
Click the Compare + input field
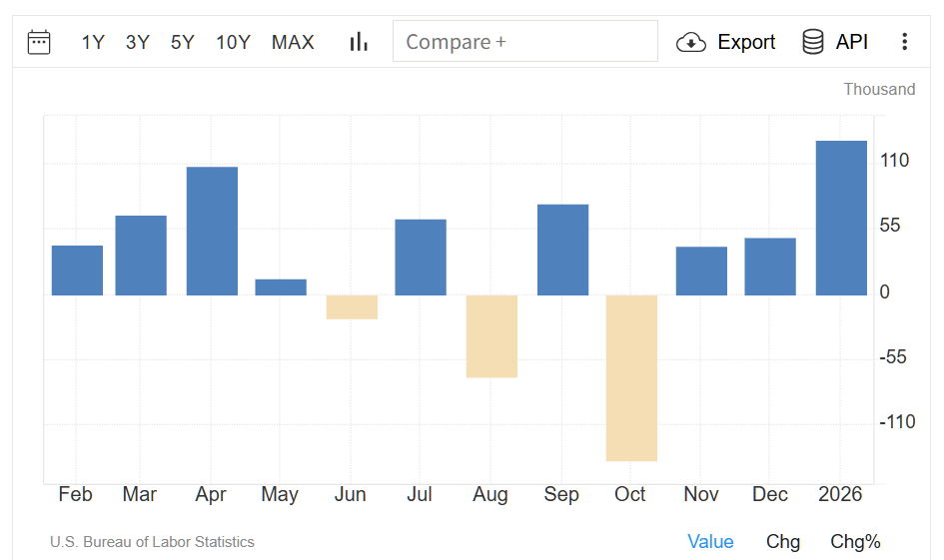(x=524, y=42)
